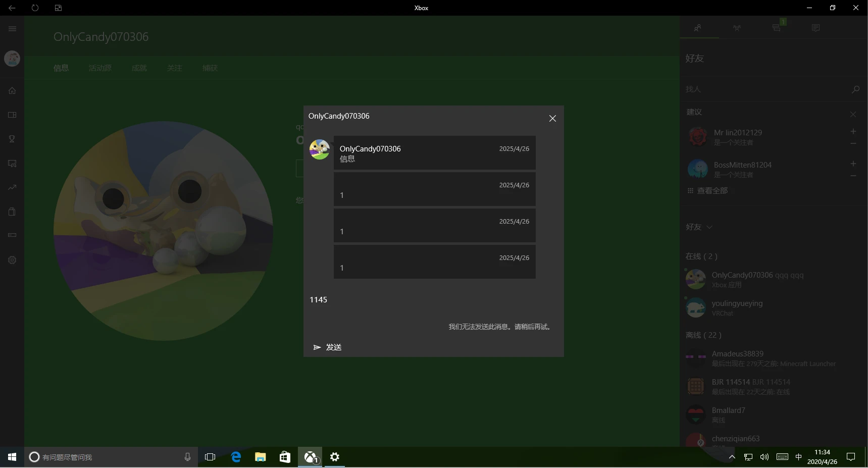Switch to the Parties tab icon
This screenshot has width=868, height=468.
point(737,28)
